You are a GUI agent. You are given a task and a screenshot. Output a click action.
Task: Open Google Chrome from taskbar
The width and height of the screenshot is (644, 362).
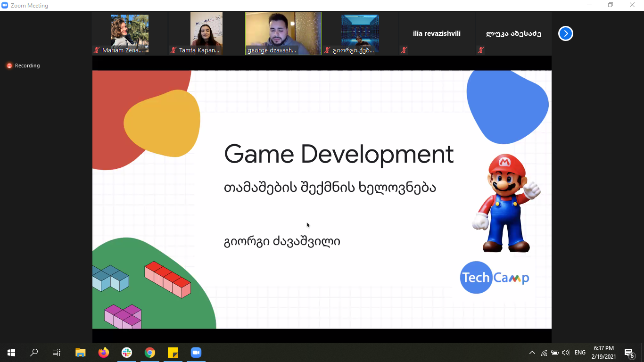(150, 352)
